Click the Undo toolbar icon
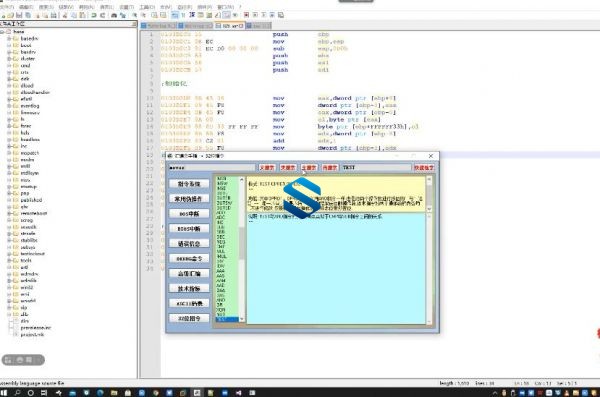Viewport: 600px width, 397px height. [94, 15]
